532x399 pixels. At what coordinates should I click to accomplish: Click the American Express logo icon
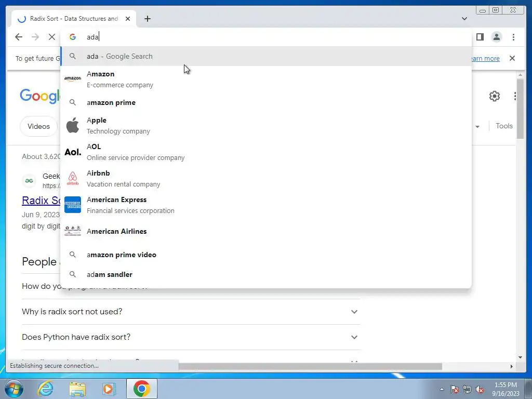point(73,205)
